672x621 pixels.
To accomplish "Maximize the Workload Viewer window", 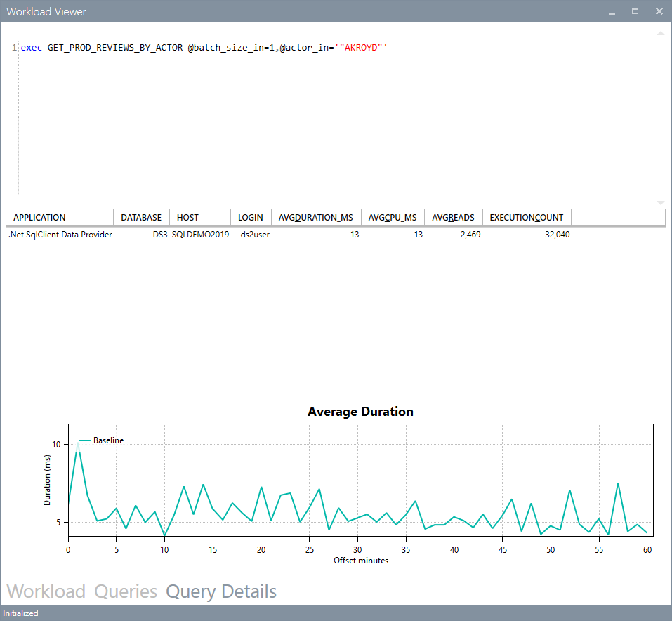I will point(635,11).
